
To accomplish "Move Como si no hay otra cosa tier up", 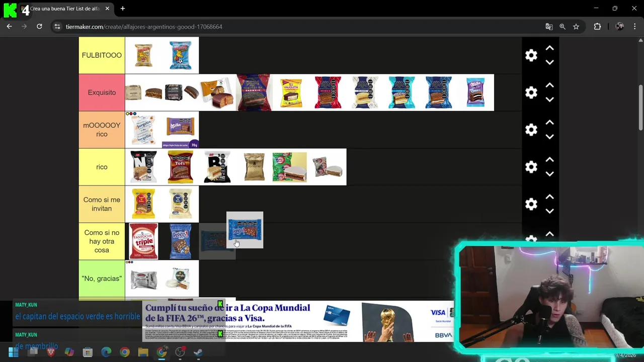I will pyautogui.click(x=550, y=234).
